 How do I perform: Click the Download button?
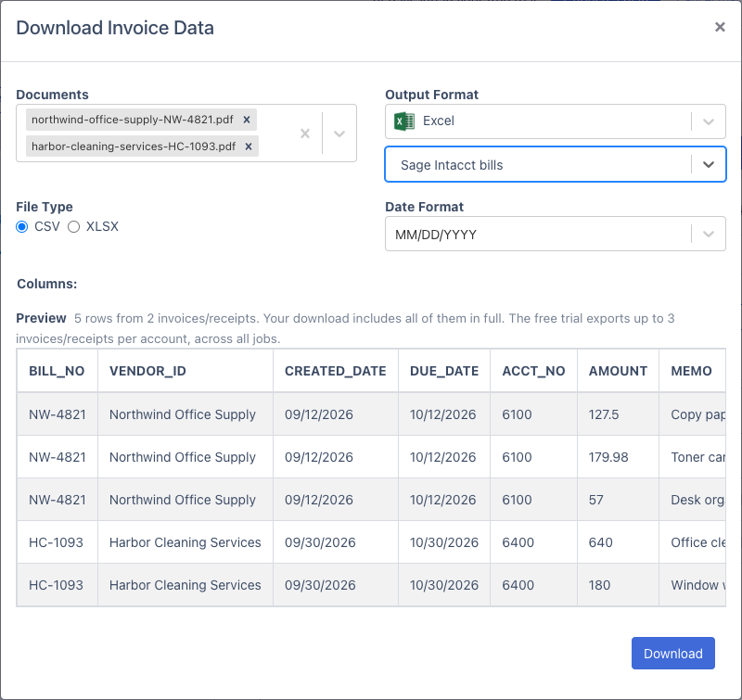pyautogui.click(x=673, y=653)
